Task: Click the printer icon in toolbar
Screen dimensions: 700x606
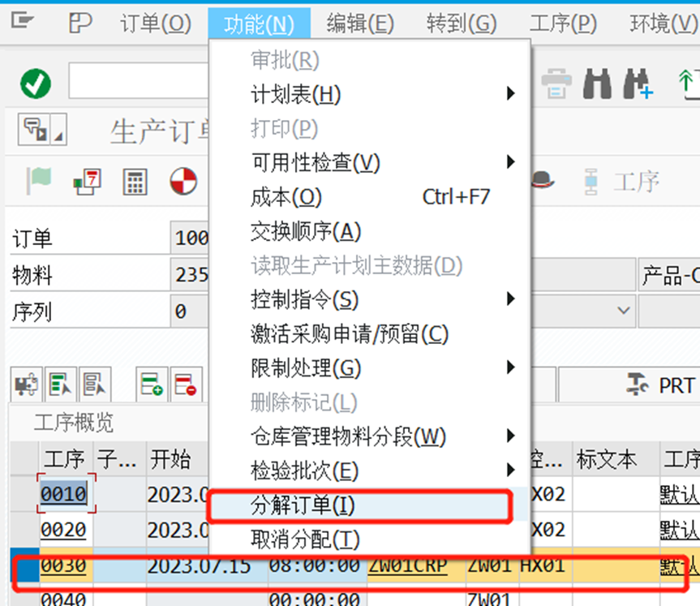Action: (x=556, y=84)
